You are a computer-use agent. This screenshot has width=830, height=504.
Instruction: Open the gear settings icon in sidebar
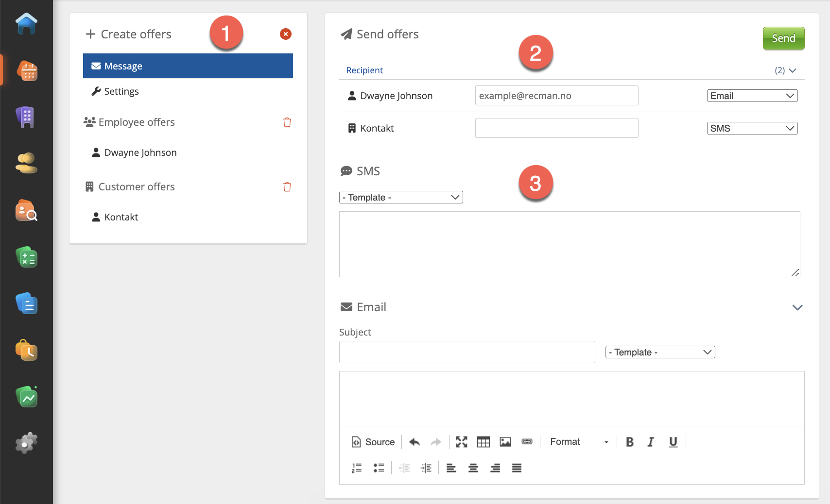(x=26, y=443)
